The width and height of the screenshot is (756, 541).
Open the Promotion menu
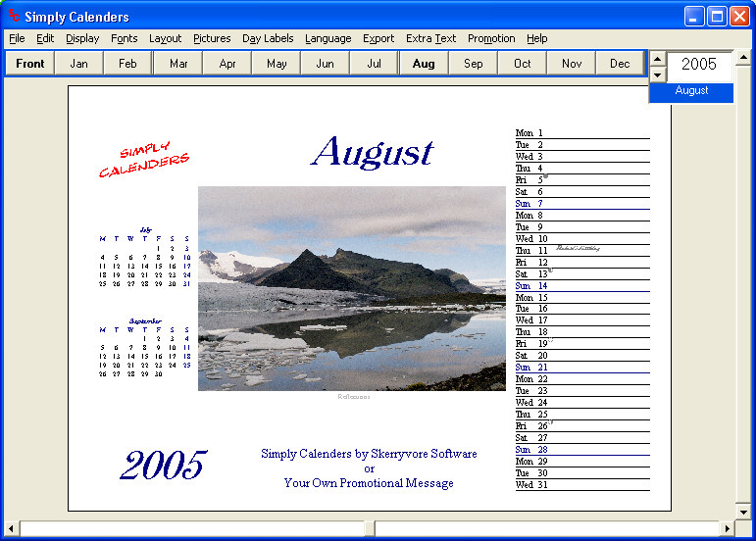(x=491, y=38)
